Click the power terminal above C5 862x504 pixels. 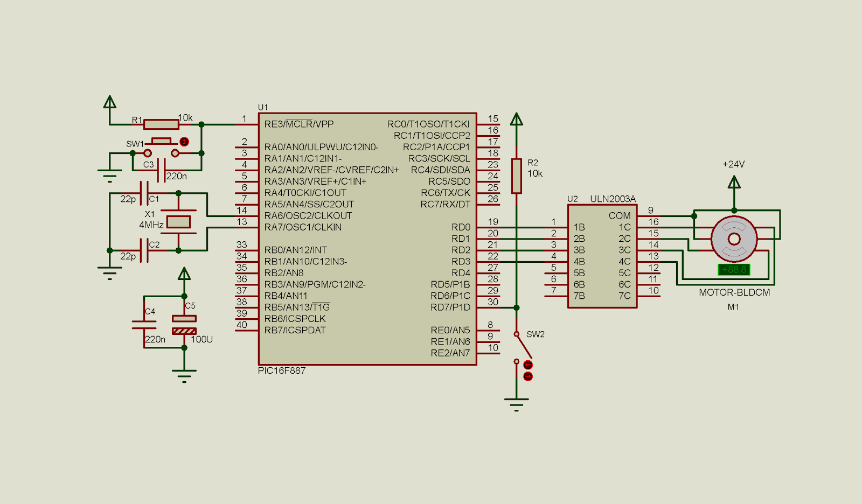coord(184,274)
